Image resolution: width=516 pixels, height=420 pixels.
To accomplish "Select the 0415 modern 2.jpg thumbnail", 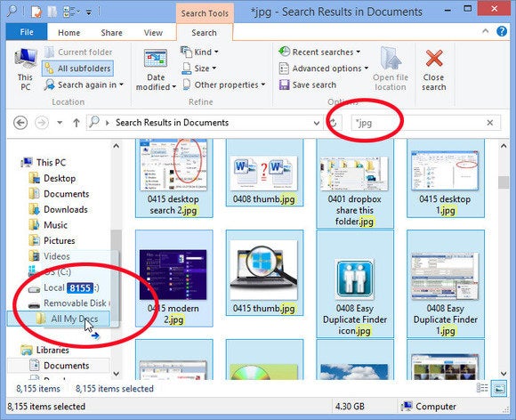I will coord(174,279).
